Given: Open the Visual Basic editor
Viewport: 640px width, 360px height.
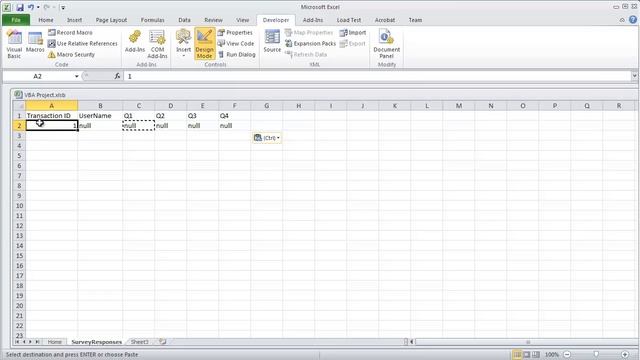Looking at the screenshot, I should 14,44.
